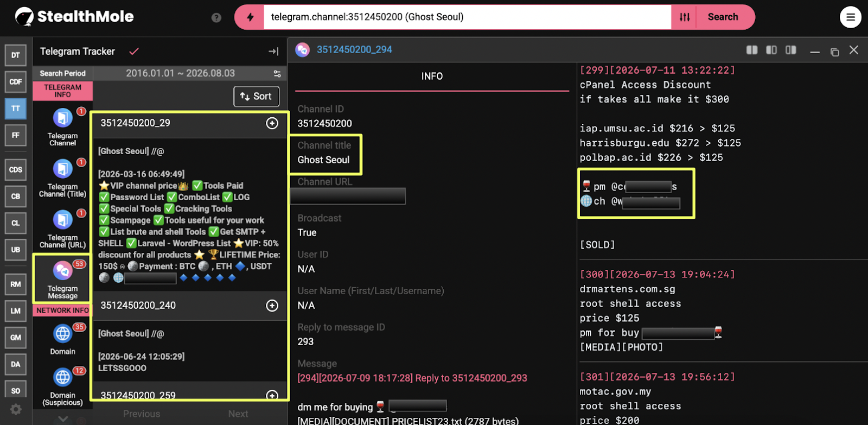Click the lightning bolt quick search icon

[x=250, y=17]
